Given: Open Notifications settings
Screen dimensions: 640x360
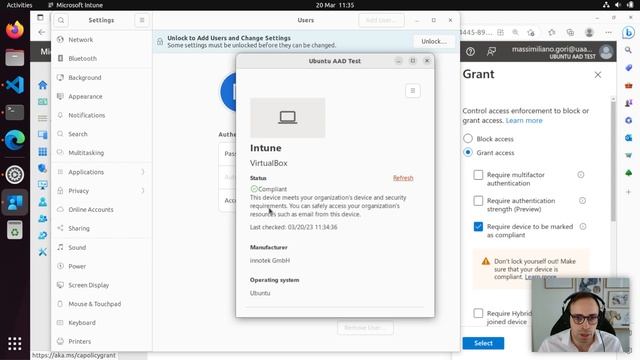Looking at the screenshot, I should [101, 115].
